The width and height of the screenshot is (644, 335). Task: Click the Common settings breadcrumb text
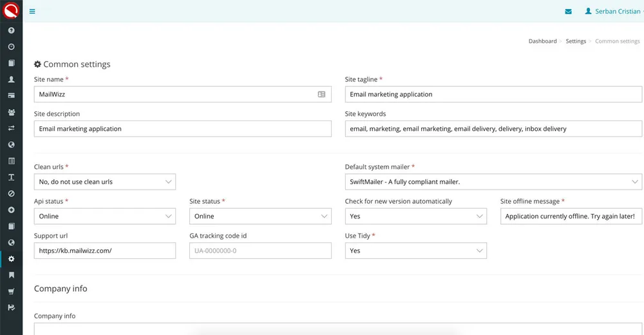pyautogui.click(x=618, y=41)
